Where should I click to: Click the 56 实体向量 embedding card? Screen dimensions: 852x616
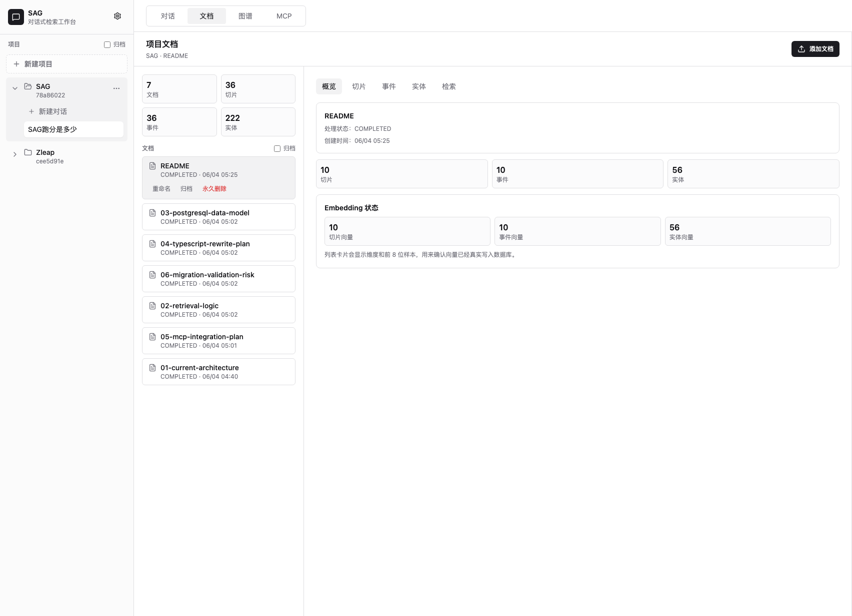pyautogui.click(x=748, y=231)
